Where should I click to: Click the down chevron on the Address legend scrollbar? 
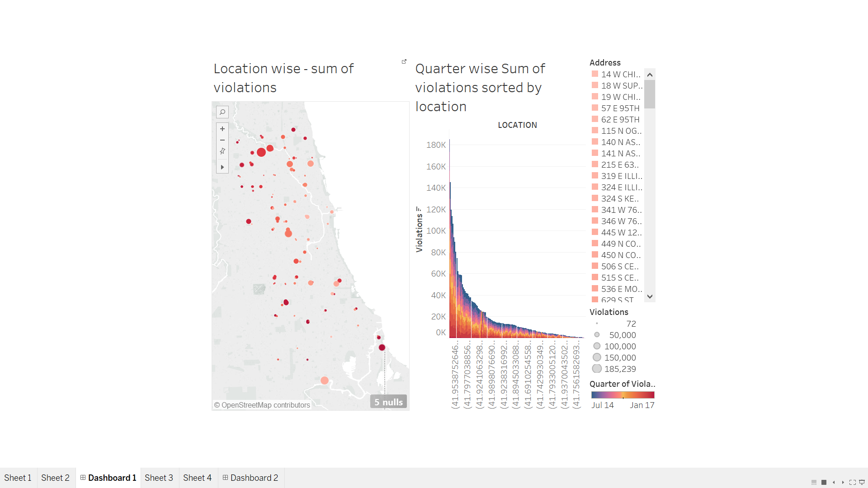[x=650, y=296]
